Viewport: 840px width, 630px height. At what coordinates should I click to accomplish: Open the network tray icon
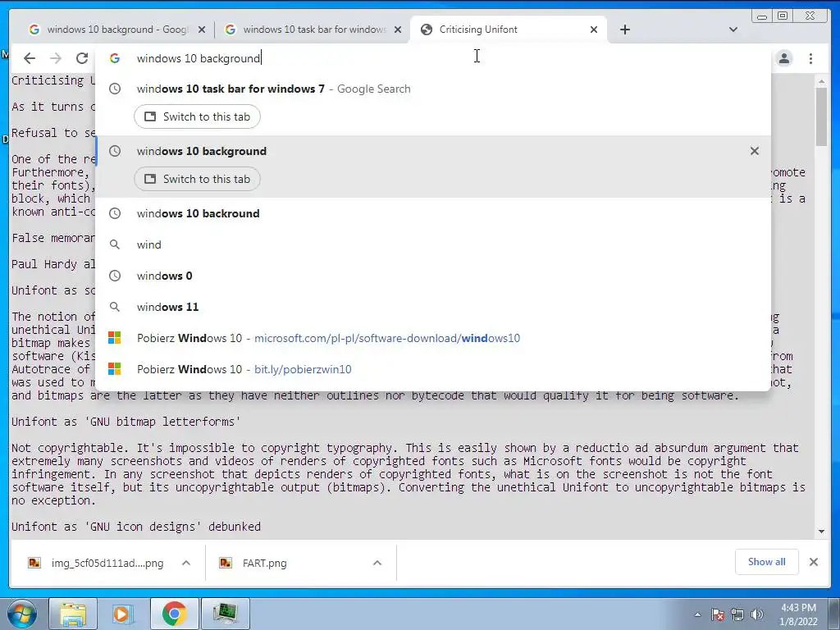[x=737, y=614]
